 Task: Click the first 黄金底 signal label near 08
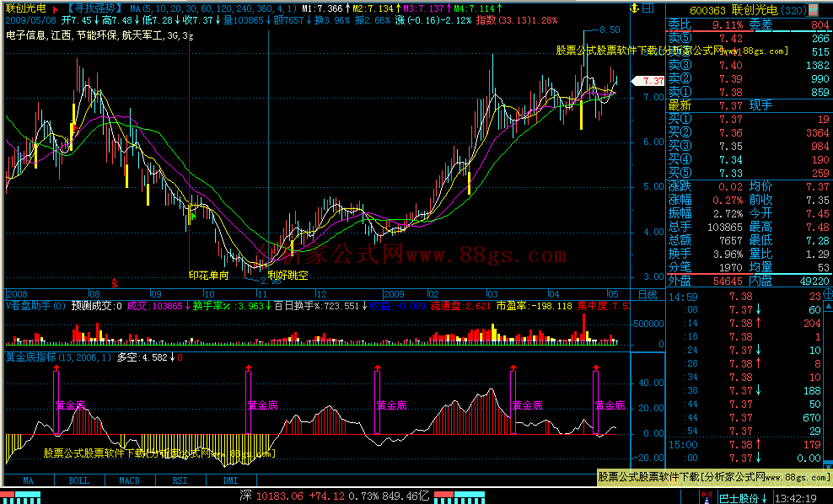pyautogui.click(x=70, y=405)
